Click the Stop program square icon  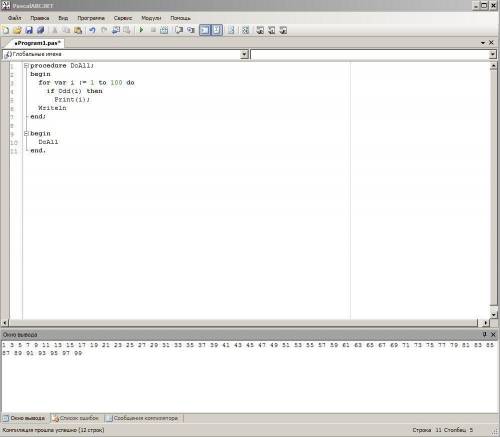(x=153, y=30)
